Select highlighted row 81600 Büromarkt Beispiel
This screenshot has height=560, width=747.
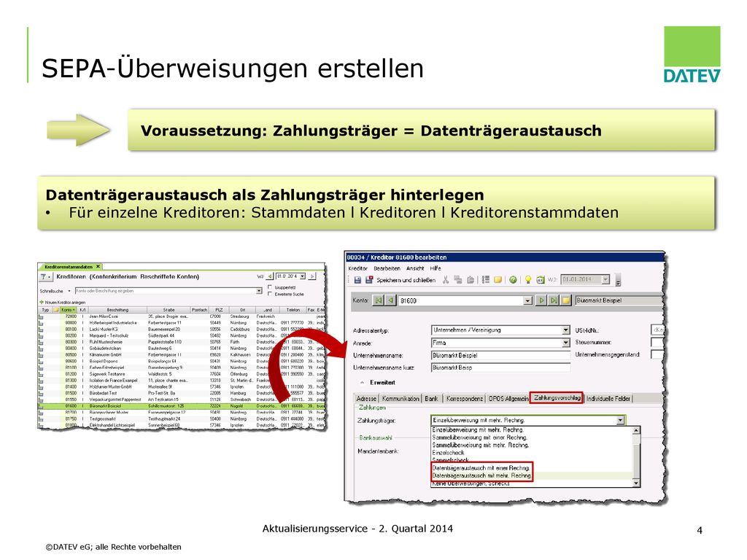[182, 406]
